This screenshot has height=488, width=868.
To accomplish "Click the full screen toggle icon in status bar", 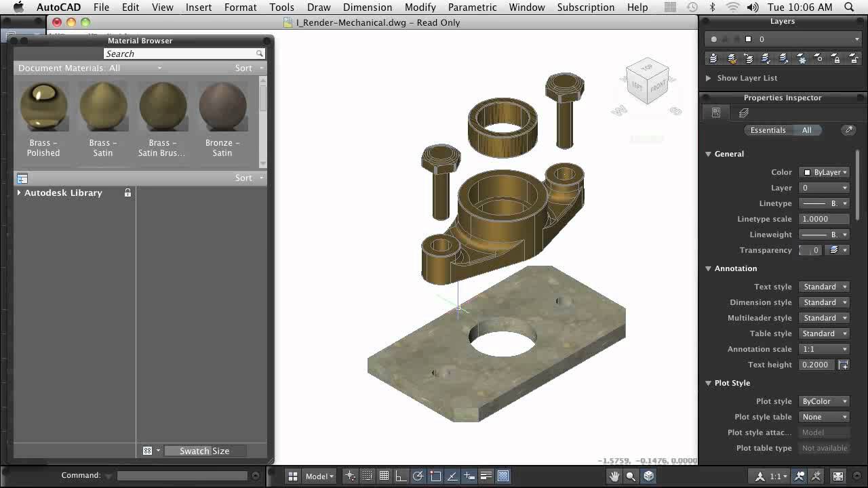I will 838,476.
